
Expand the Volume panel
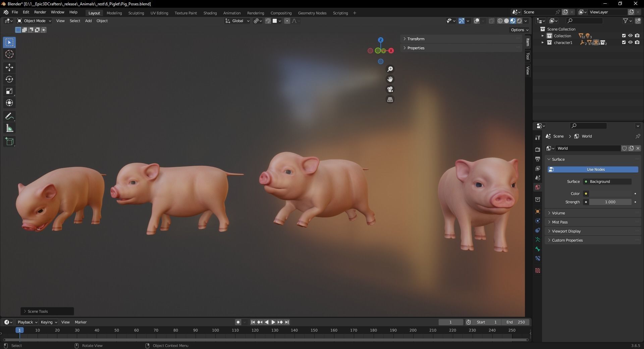click(x=593, y=213)
